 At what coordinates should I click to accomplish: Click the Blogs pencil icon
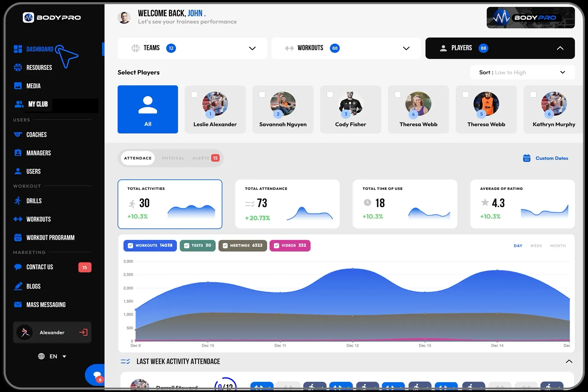point(18,286)
